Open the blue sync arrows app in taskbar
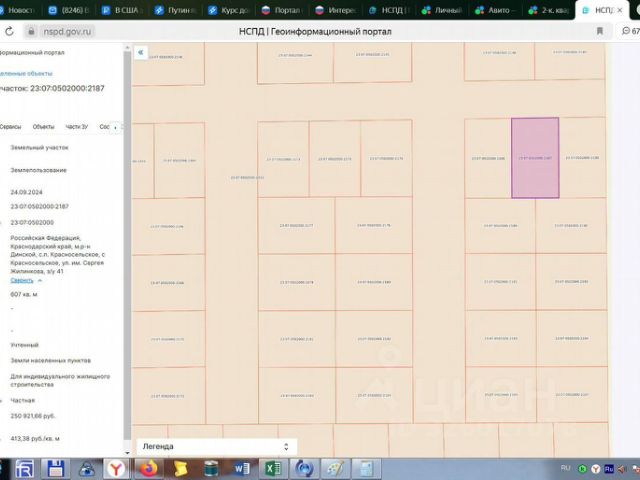Viewport: 640px width, 480px height. point(304,469)
